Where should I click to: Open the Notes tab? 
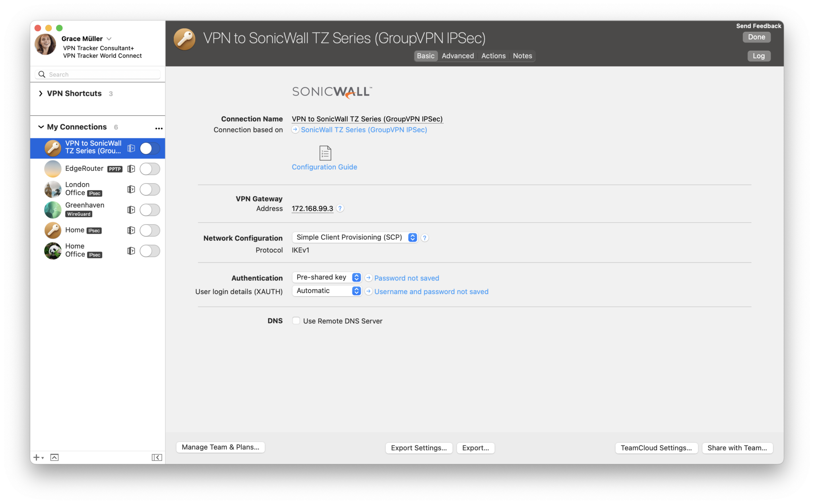522,56
